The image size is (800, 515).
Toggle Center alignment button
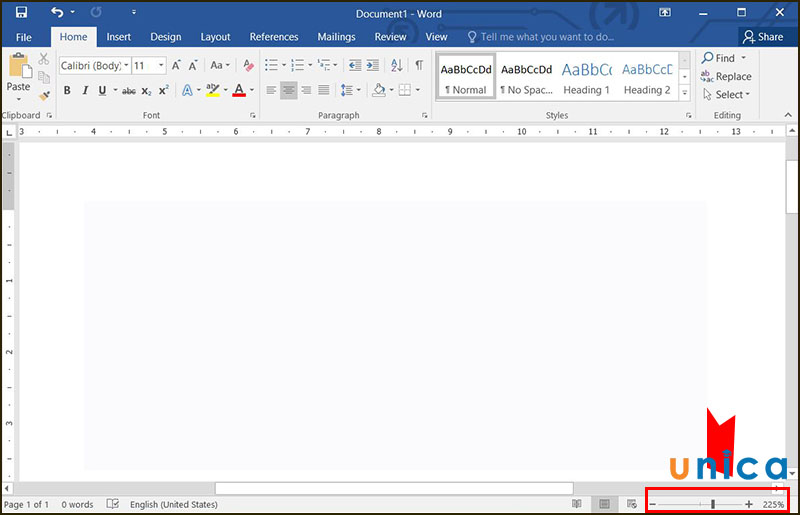tap(289, 90)
